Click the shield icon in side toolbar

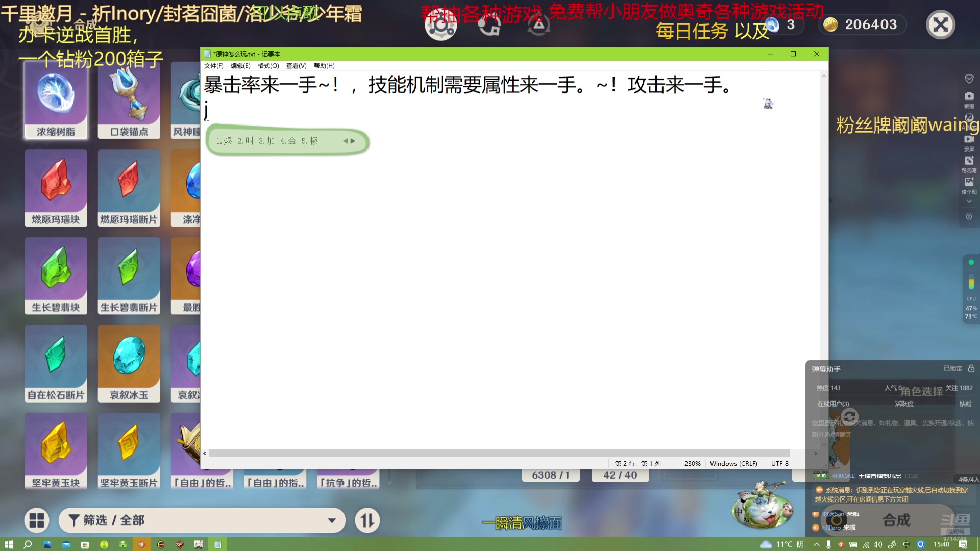969,79
